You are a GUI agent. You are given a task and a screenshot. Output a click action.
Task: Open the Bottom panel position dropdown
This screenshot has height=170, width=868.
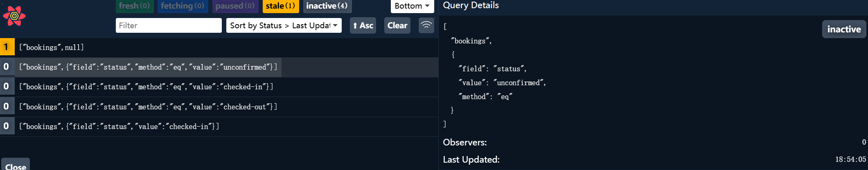click(x=412, y=6)
